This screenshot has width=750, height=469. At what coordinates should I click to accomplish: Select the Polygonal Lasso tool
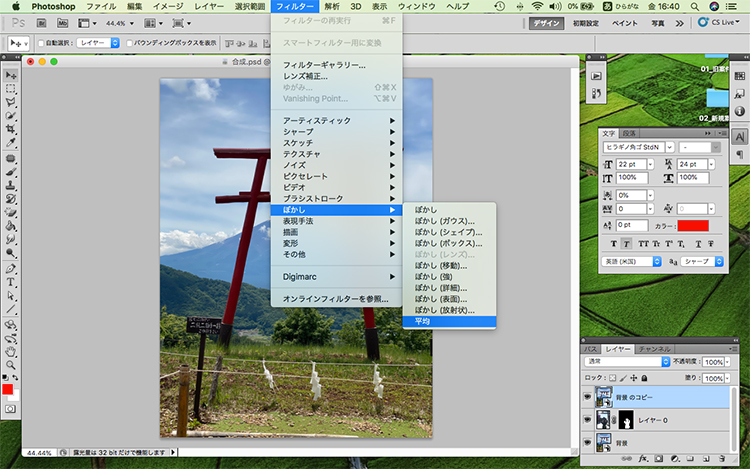(11, 102)
